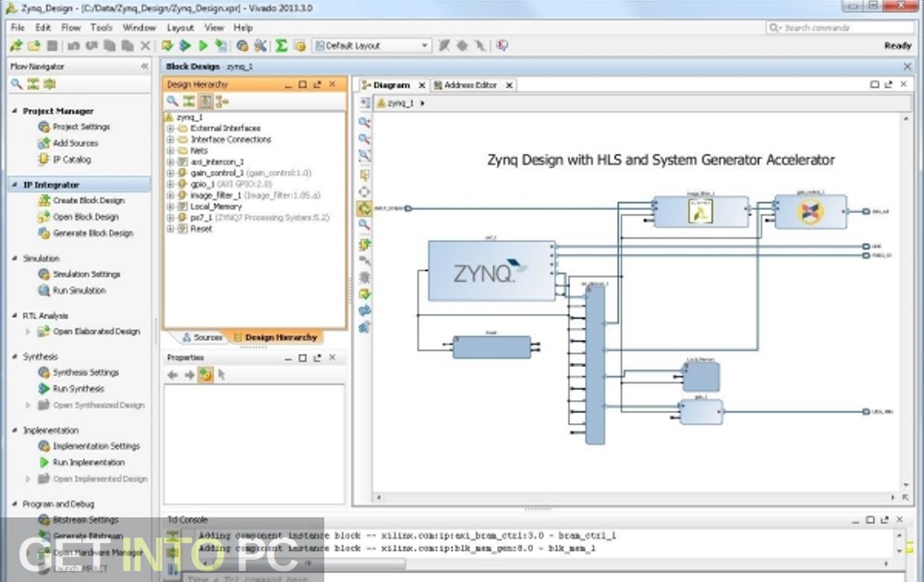The image size is (924, 582).
Task: Click the Undo toolbar icon
Action: pos(74,45)
